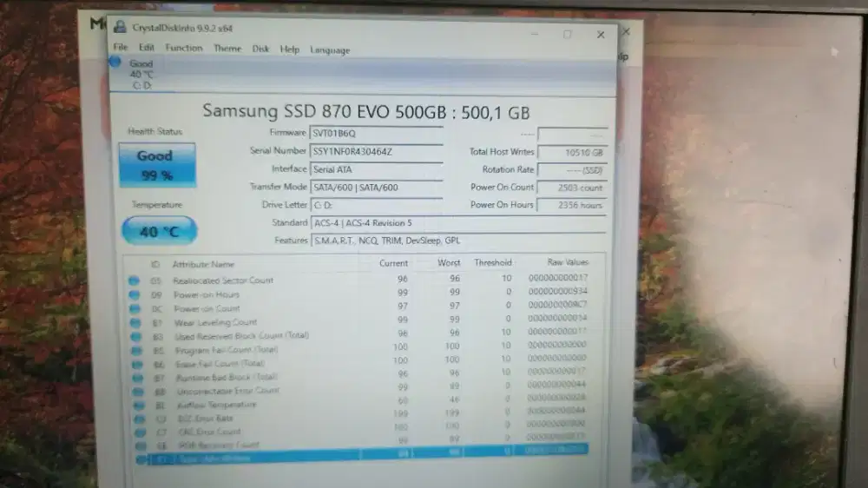Click CrystalDiskInfo app icon in title bar
868x488 pixels.
point(120,27)
